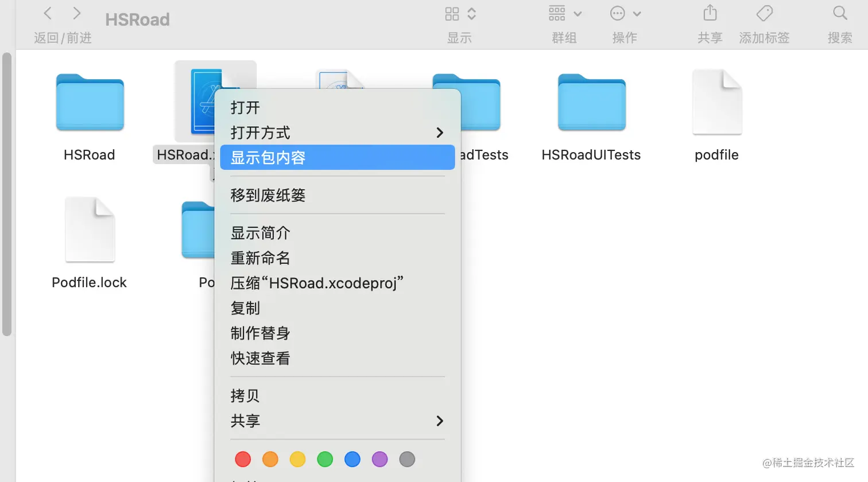The width and height of the screenshot is (868, 482).
Task: Choose 压缩“HSRoad.xcodeproj” menu item
Action: pyautogui.click(x=338, y=283)
